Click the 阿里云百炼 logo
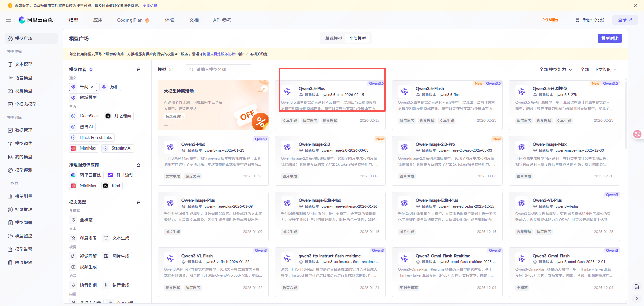The height and width of the screenshot is (306, 644). (36, 20)
